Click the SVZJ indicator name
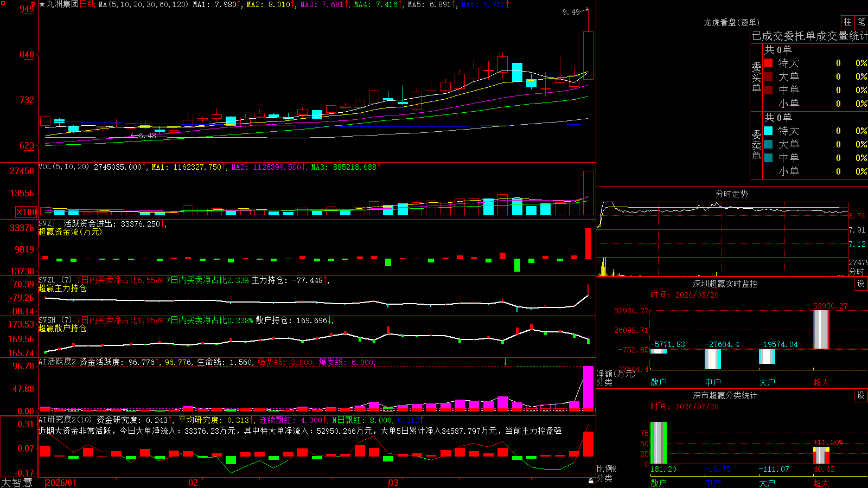The width and height of the screenshot is (868, 488). 47,223
